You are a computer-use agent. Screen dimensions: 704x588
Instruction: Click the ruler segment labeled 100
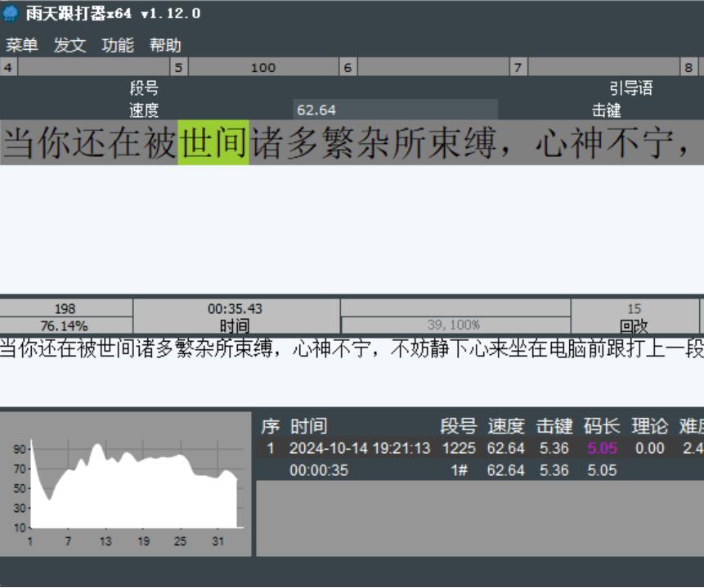(x=262, y=68)
